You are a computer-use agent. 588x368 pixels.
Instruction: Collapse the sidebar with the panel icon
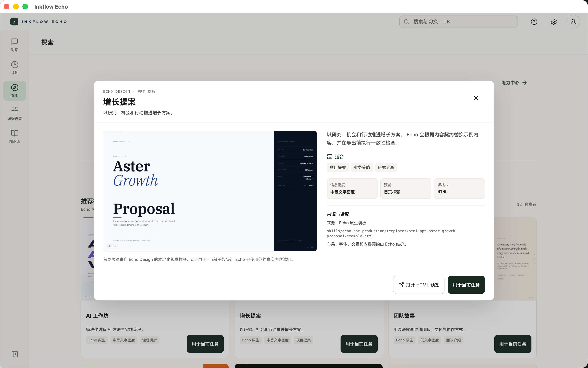pyautogui.click(x=14, y=354)
